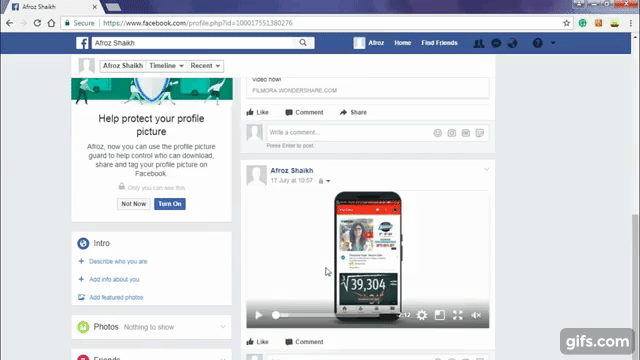Turn On profile picture guard
The image size is (640, 360).
[170, 204]
